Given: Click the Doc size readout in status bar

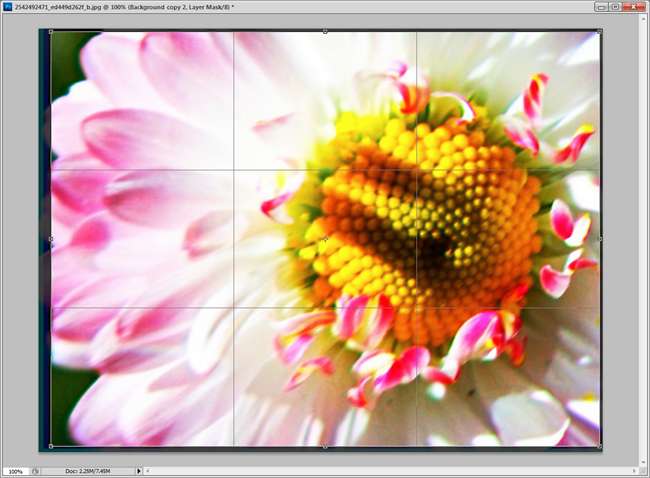Looking at the screenshot, I should pos(87,471).
